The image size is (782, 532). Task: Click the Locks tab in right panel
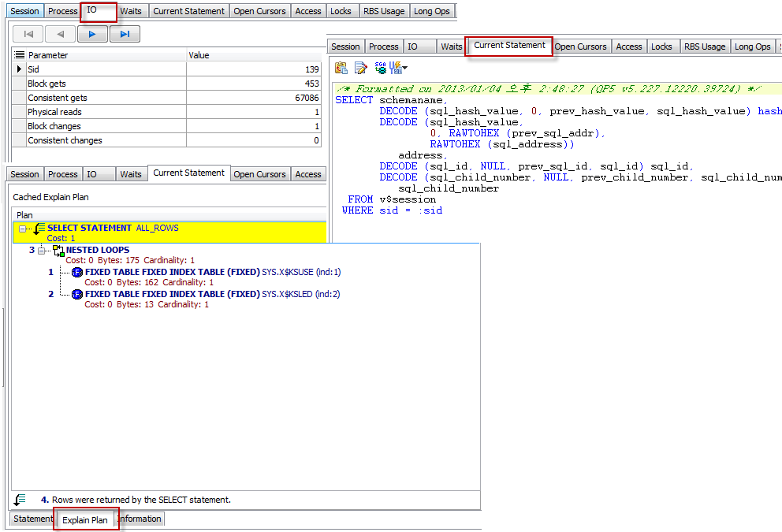tap(661, 47)
